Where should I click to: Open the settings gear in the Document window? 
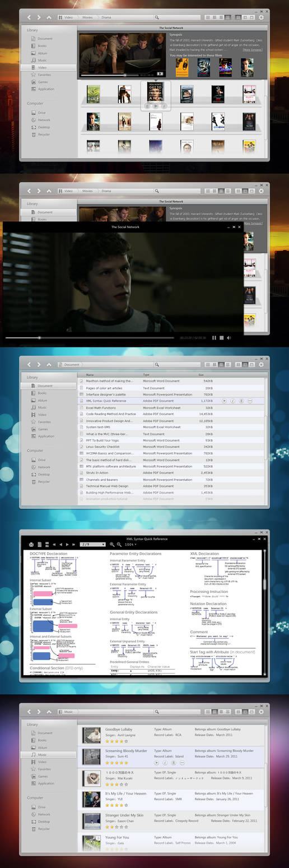(x=261, y=364)
